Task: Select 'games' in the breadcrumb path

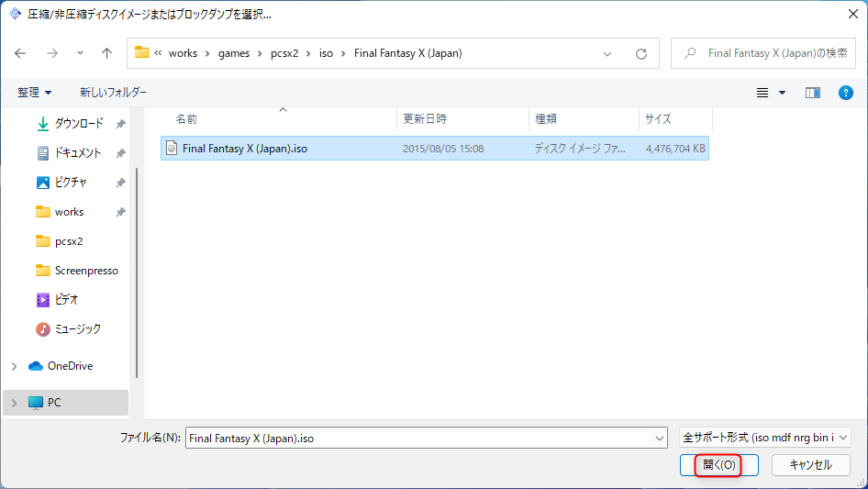Action: 234,53
